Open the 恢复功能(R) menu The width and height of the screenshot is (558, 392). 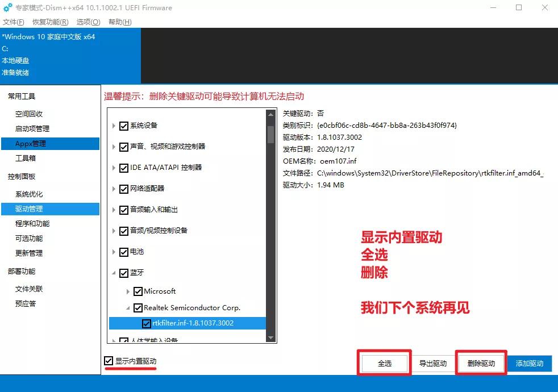click(49, 22)
